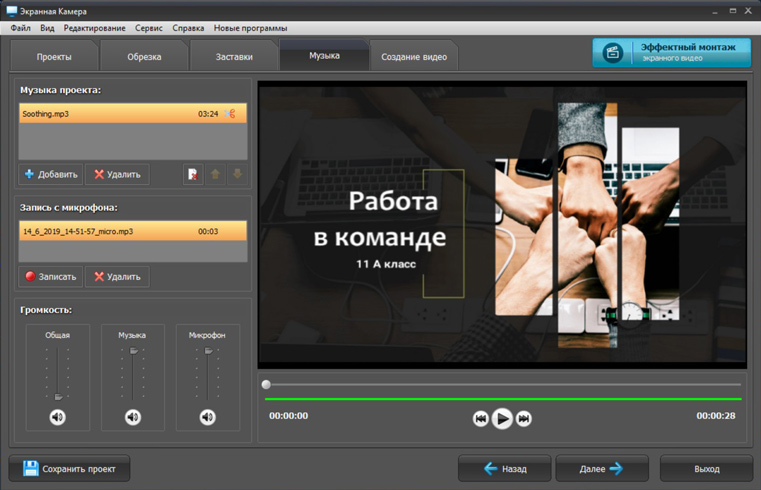Go to the Создание видео tab
This screenshot has height=490, width=761.
[414, 57]
